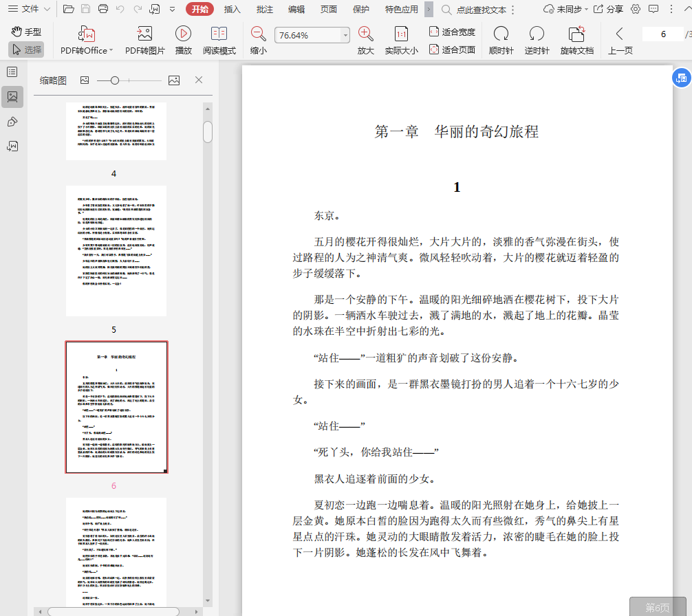Rotate view 逆时针 counterclockwise
The width and height of the screenshot is (692, 616).
click(x=537, y=40)
